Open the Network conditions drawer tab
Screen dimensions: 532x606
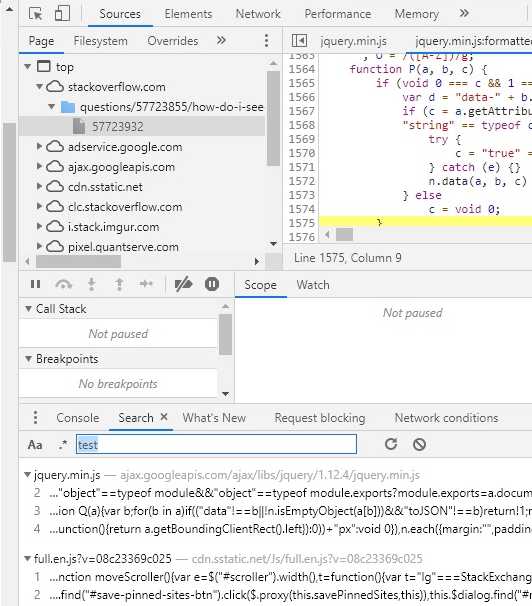click(446, 418)
